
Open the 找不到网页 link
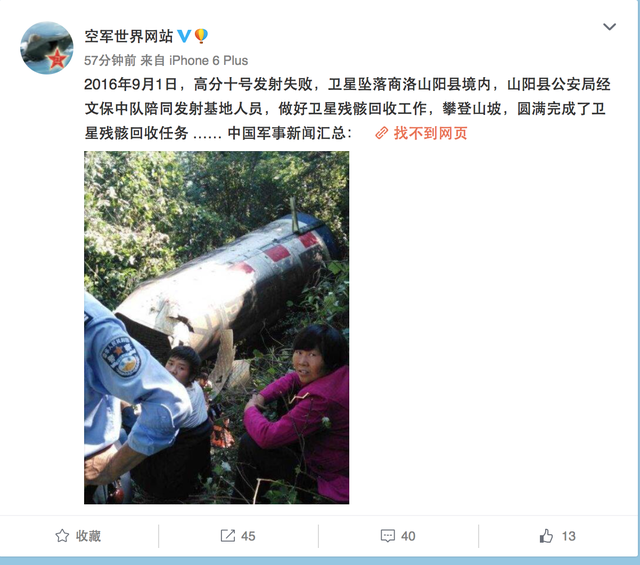[430, 133]
